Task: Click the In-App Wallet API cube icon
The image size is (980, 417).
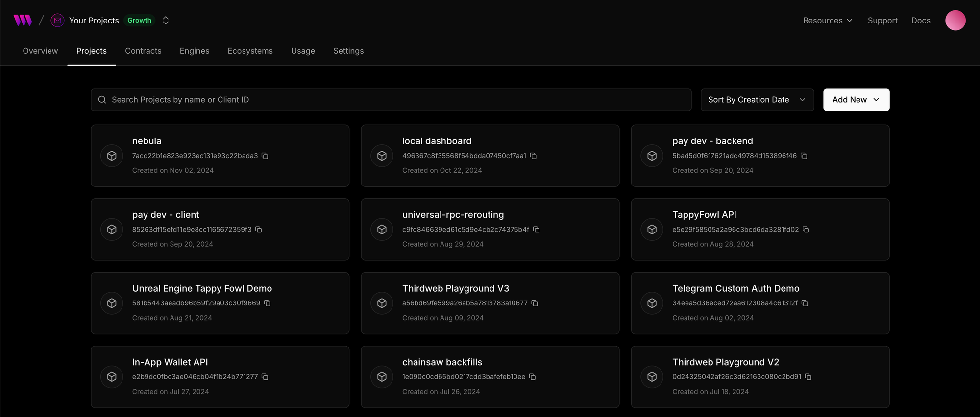Action: pyautogui.click(x=112, y=377)
